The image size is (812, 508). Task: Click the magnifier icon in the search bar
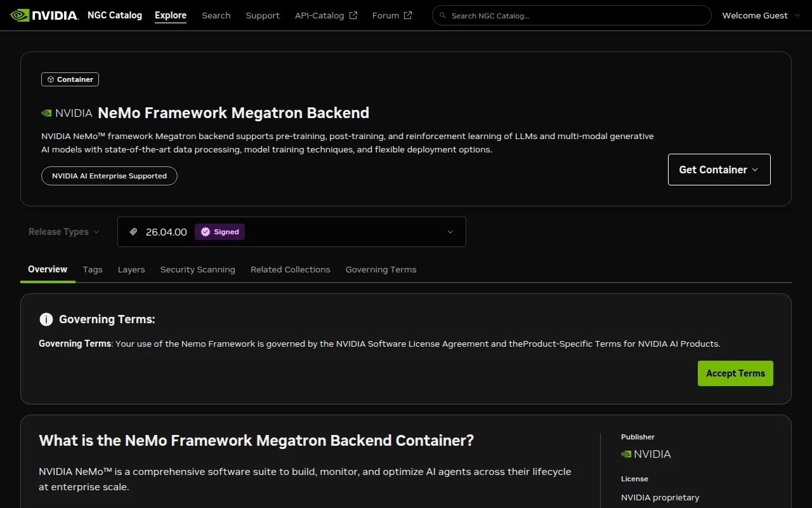click(443, 15)
